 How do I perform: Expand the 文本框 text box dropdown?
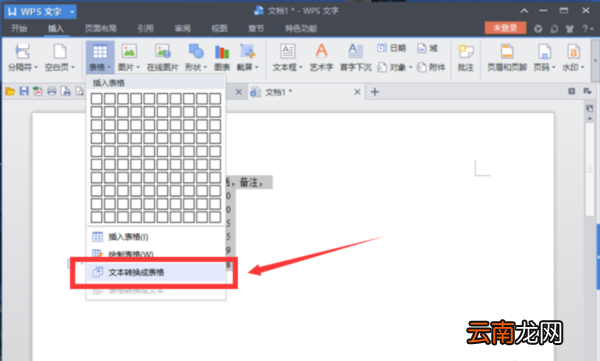(301, 67)
